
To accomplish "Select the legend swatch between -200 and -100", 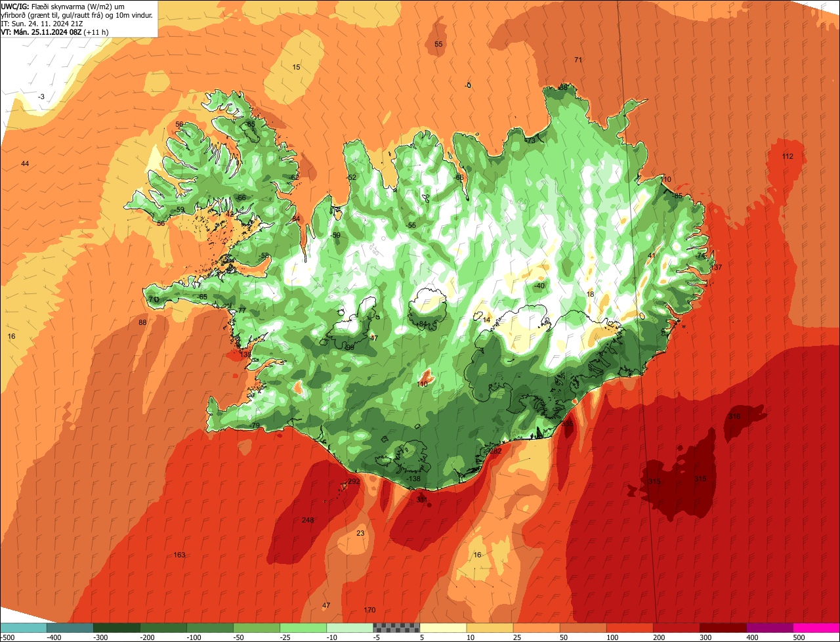I will 163,628.
